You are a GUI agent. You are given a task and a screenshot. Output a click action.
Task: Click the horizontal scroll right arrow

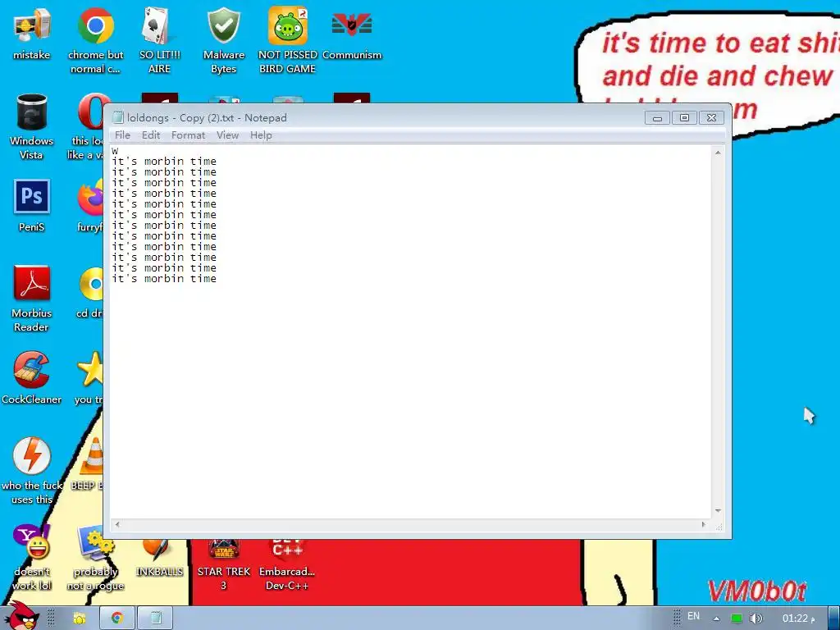tap(703, 524)
